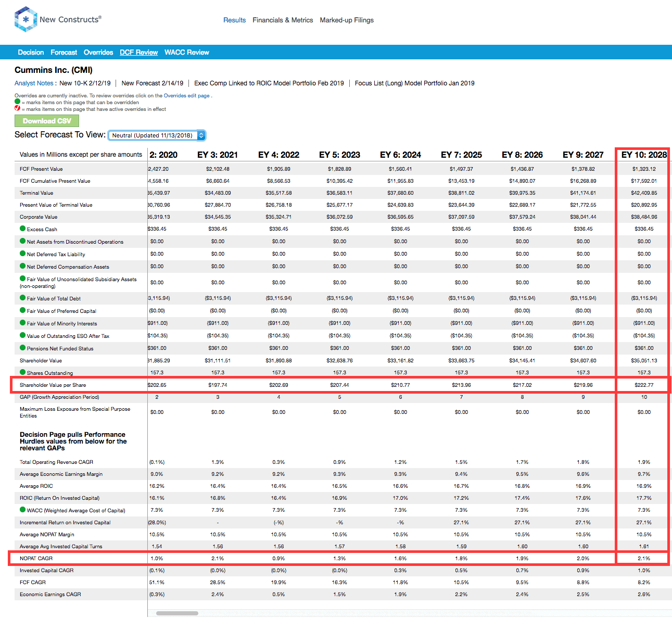
Task: Click the NOPAT CAGR row label
Action: (x=36, y=559)
